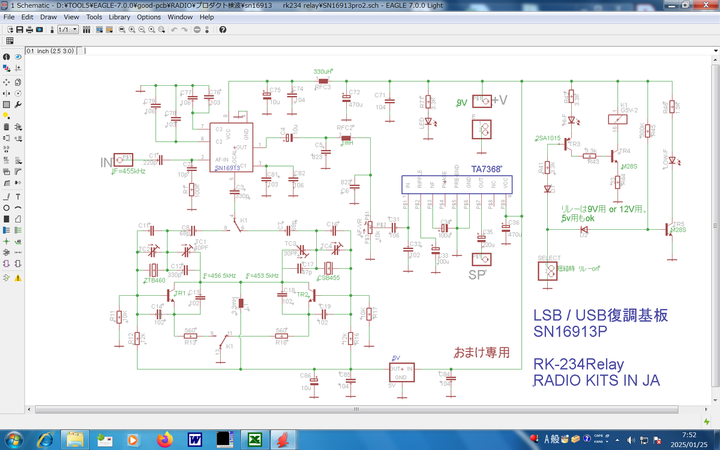
Task: Toggle the Show eye tool in palette
Action: click(x=18, y=57)
